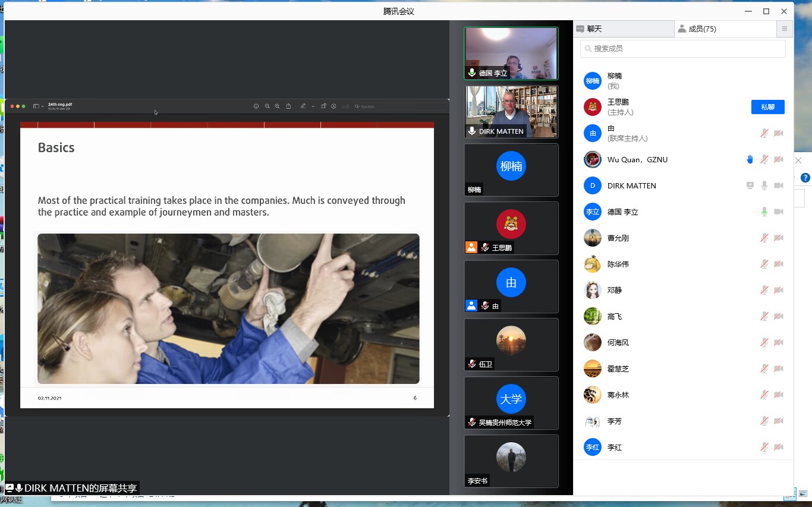
Task: Select member 邓静 in the list
Action: pyautogui.click(x=615, y=290)
